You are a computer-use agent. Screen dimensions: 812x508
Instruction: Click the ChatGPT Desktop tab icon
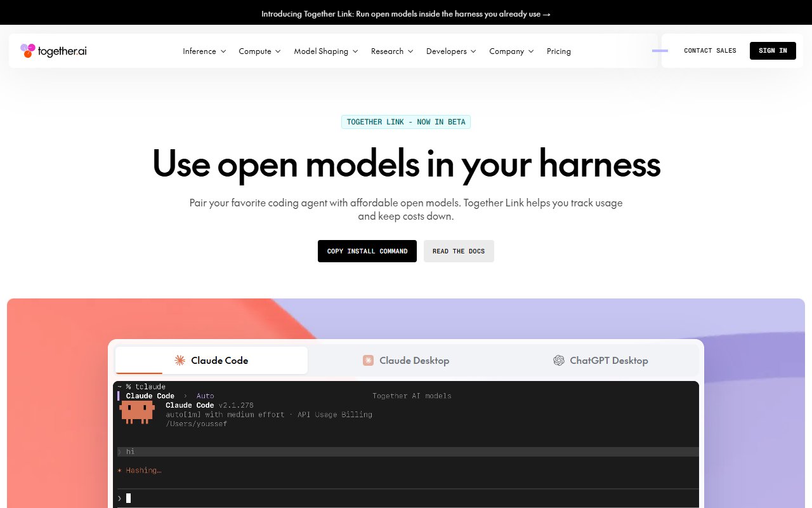click(559, 360)
